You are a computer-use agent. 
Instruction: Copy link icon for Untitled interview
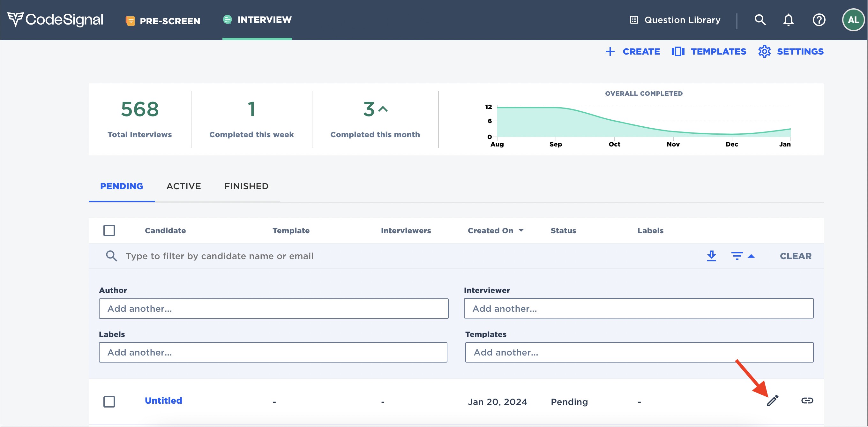[x=807, y=401]
